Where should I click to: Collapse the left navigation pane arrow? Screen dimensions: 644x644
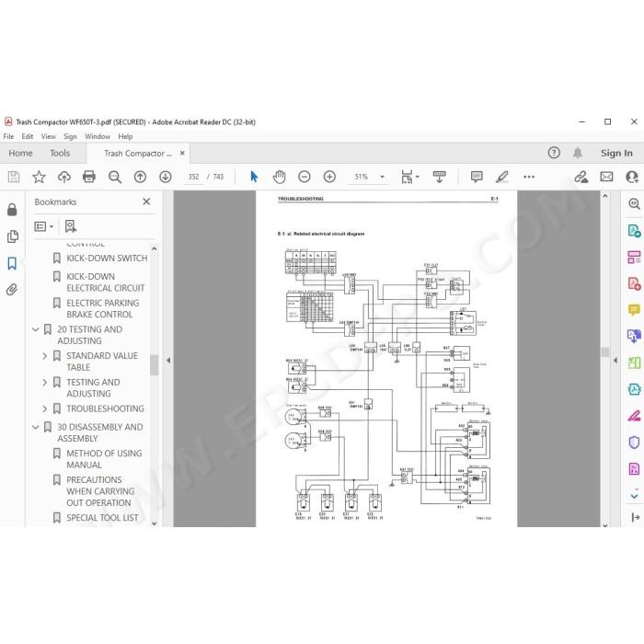point(168,361)
